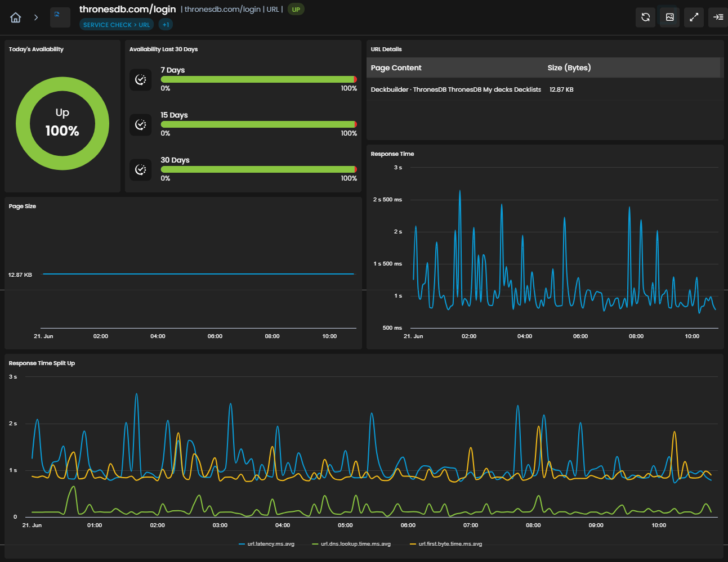Expand dashboard to fullscreen view

(694, 17)
